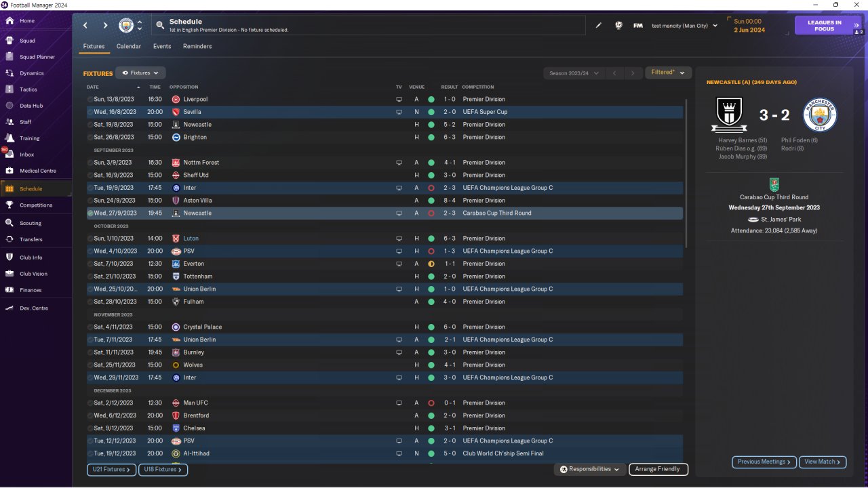This screenshot has height=488, width=868.
Task: Toggle reminder circle for Sheff Utd fixture
Action: (90, 176)
